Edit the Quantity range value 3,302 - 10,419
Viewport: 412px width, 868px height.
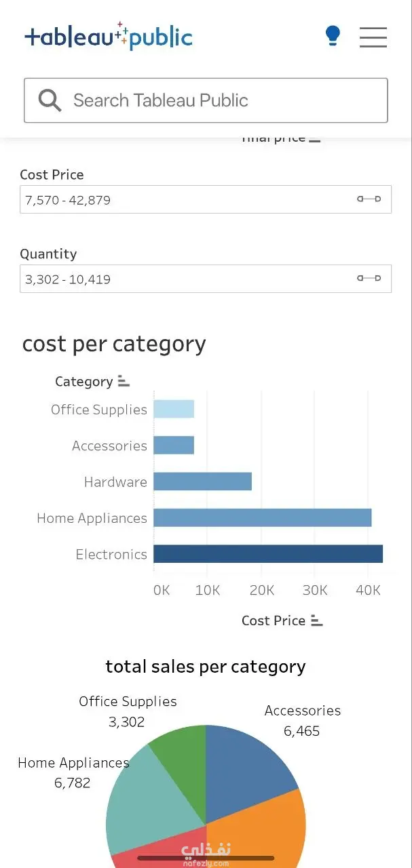click(68, 279)
